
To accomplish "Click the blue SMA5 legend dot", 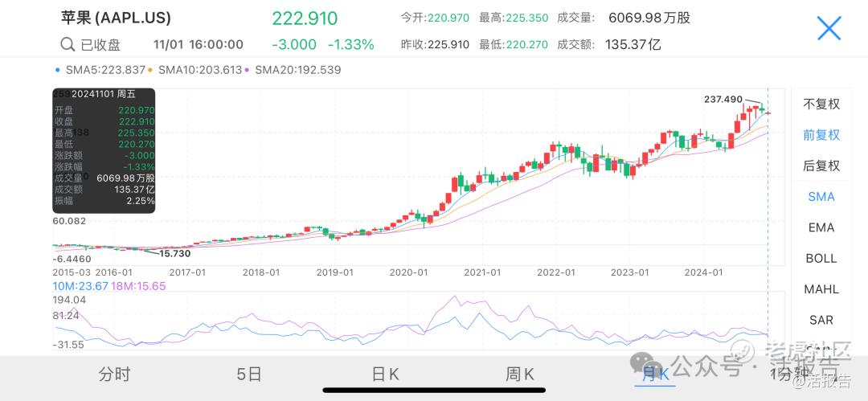I will point(58,71).
